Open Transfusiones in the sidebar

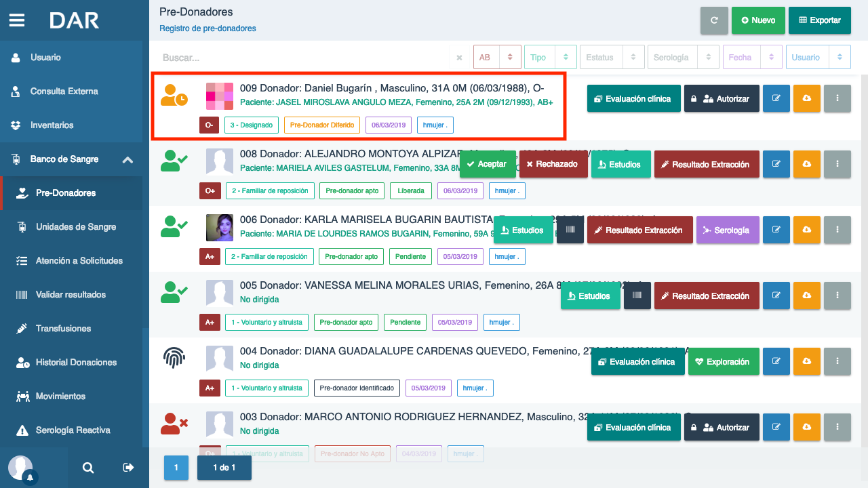(71, 329)
